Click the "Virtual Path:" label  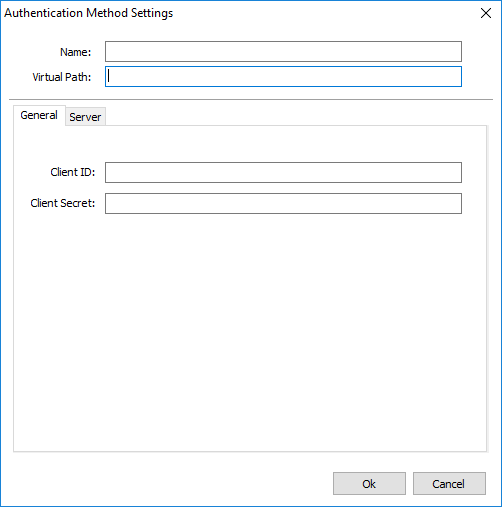(62, 77)
